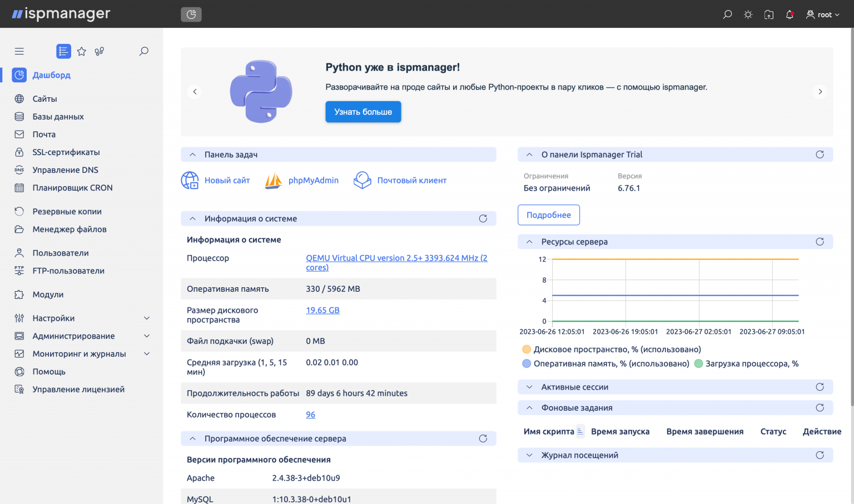
Task: Open the Почта section icon in sidebar
Action: pos(19,134)
